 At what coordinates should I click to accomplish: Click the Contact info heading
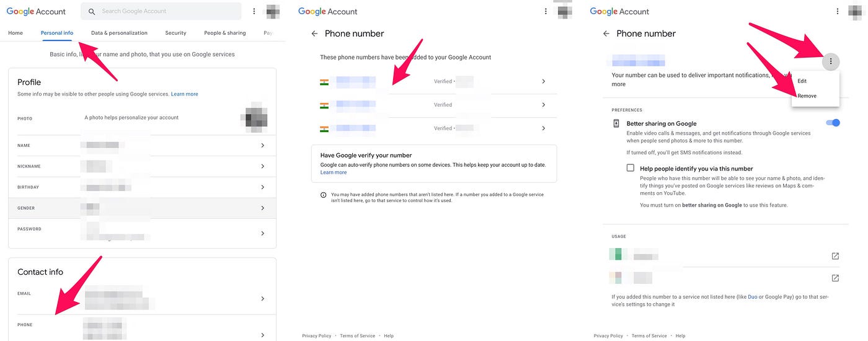tap(40, 272)
